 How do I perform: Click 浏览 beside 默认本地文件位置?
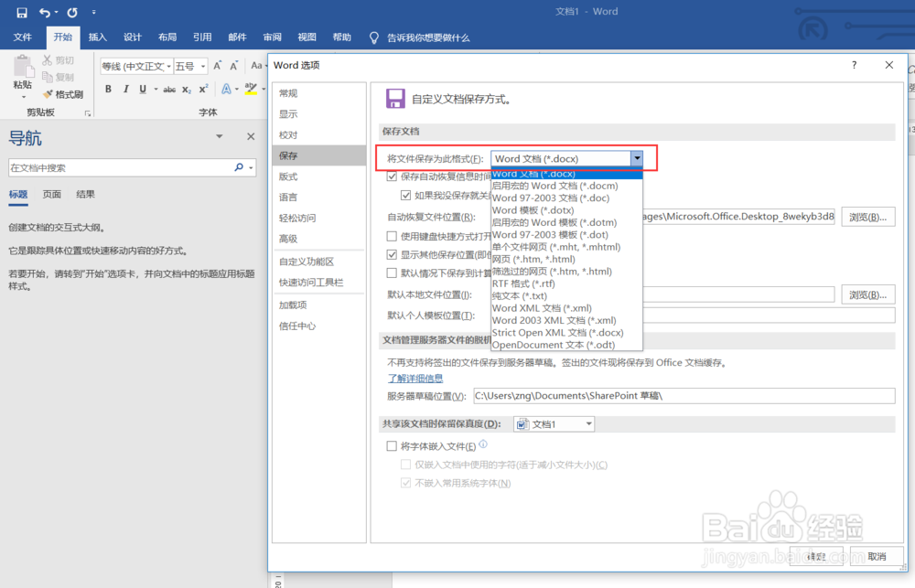(x=868, y=294)
